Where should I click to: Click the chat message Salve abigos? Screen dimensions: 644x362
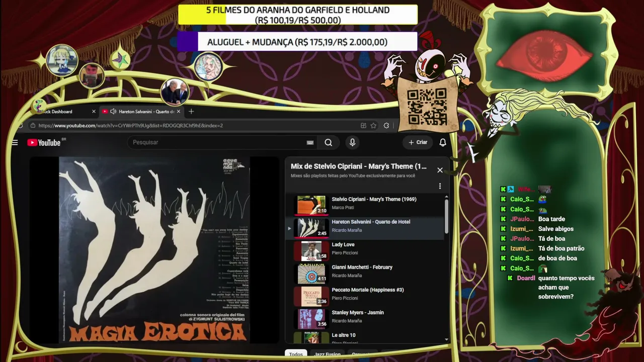pyautogui.click(x=556, y=229)
